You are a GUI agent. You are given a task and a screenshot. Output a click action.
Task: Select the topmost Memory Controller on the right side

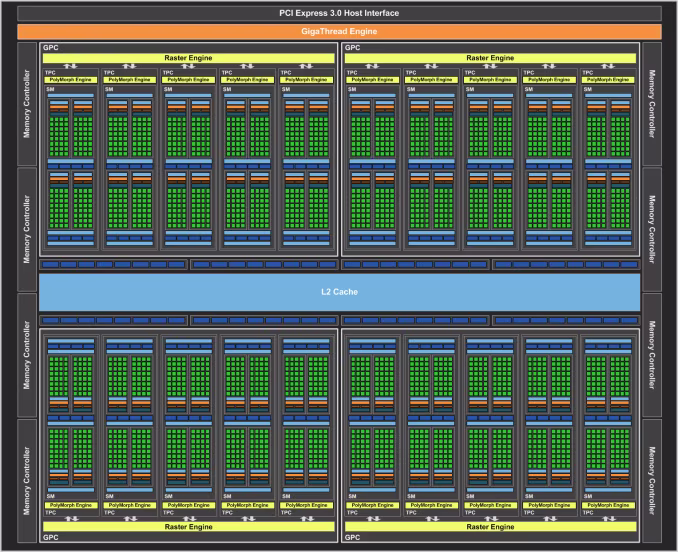652,104
